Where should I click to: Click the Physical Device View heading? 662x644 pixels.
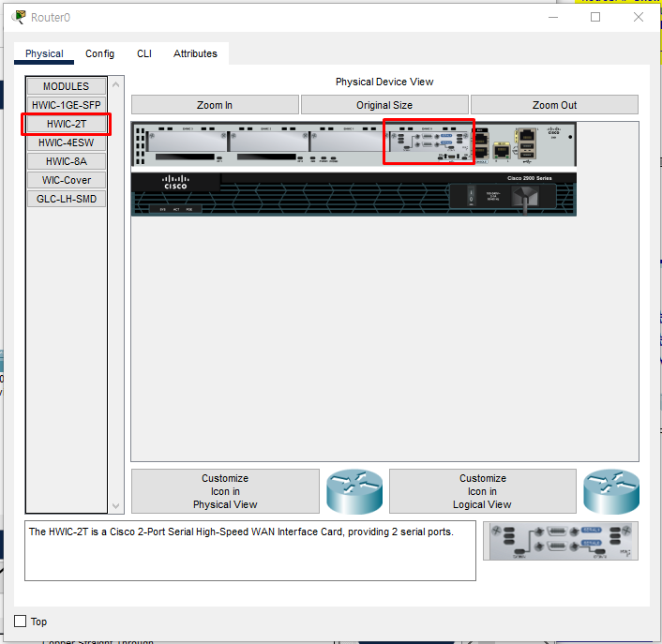click(384, 82)
